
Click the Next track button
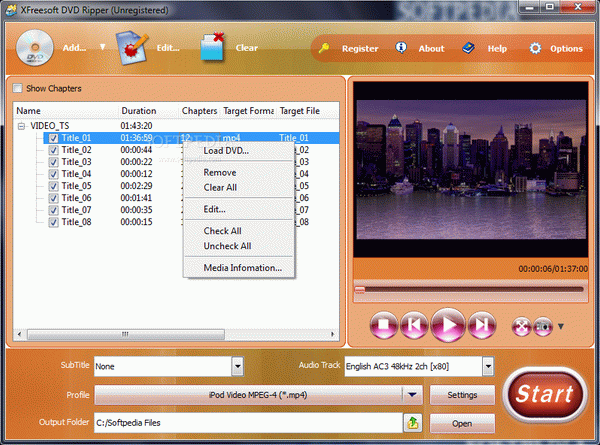[x=482, y=325]
